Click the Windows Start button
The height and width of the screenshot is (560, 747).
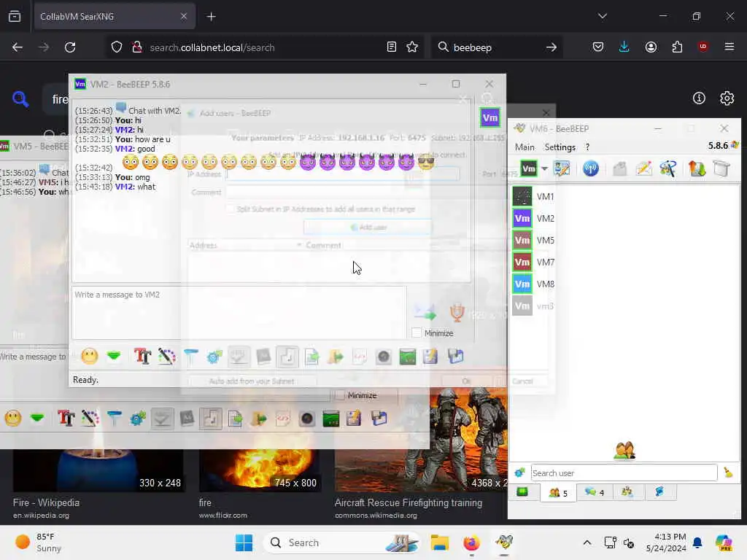pos(244,542)
